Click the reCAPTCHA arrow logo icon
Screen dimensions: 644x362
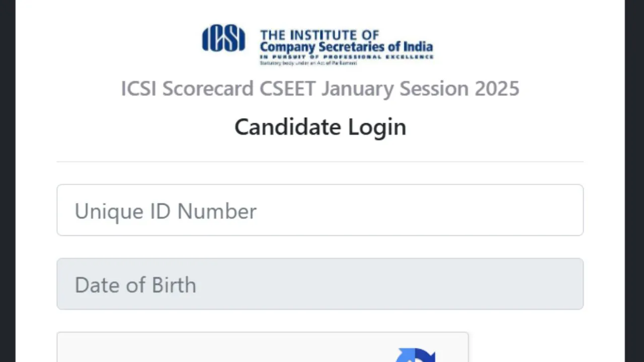(x=416, y=355)
